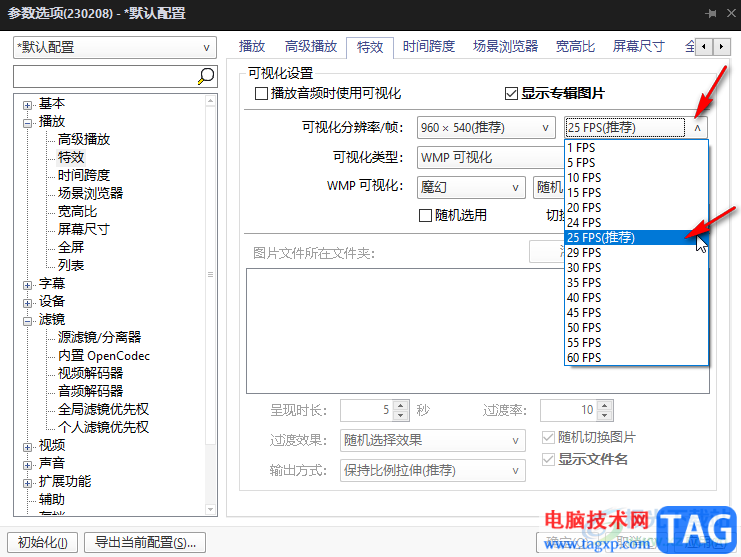
Task: Expand the 扩展功能 tree node
Action: pyautogui.click(x=27, y=483)
